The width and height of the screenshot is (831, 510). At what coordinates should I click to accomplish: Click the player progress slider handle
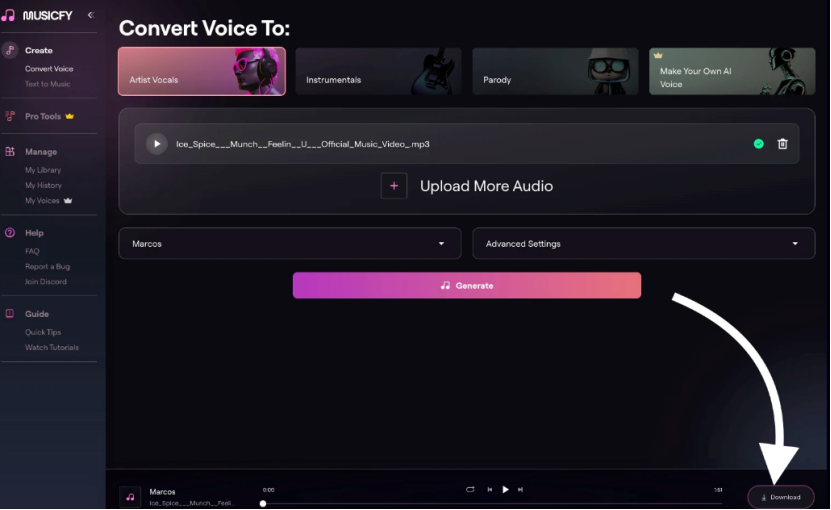263,503
